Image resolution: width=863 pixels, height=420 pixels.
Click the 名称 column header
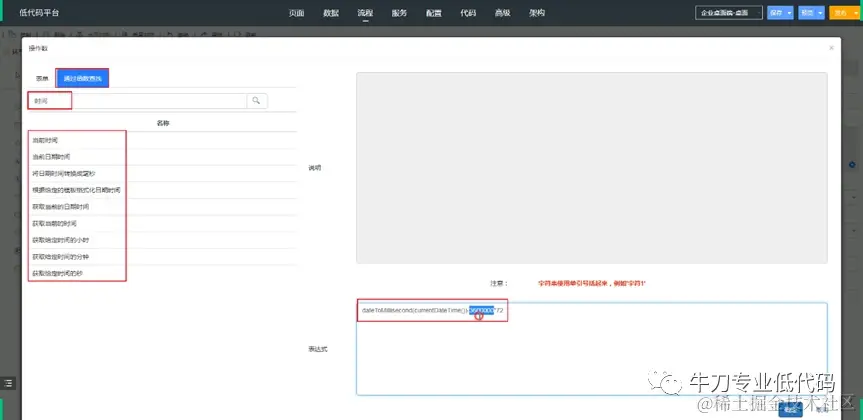(x=163, y=123)
